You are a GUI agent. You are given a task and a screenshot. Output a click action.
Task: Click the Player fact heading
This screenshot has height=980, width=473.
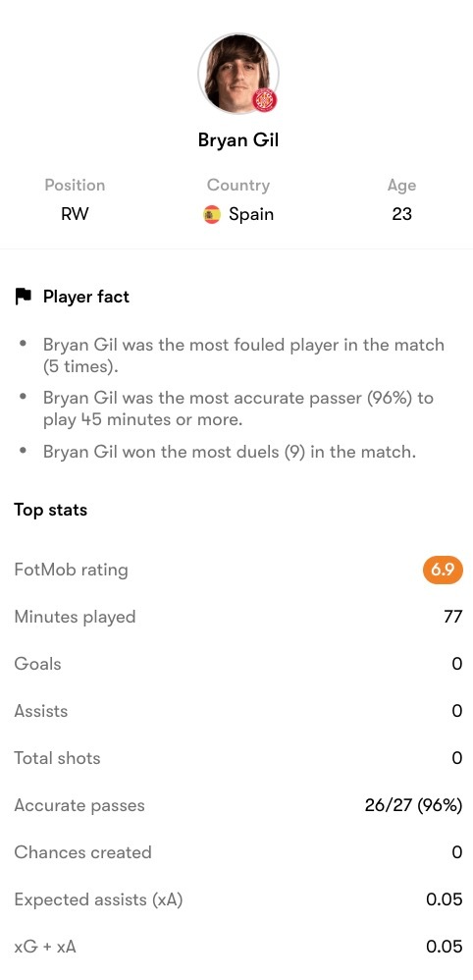point(86,297)
